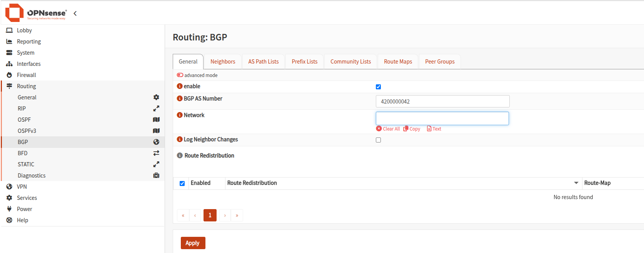Go to the last page with »
Viewport: 644px width, 253px height.
coord(237,215)
